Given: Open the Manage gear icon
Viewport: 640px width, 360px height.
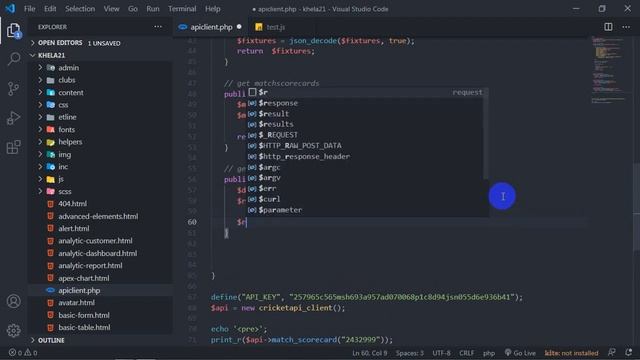Looking at the screenshot, I should tap(13, 330).
